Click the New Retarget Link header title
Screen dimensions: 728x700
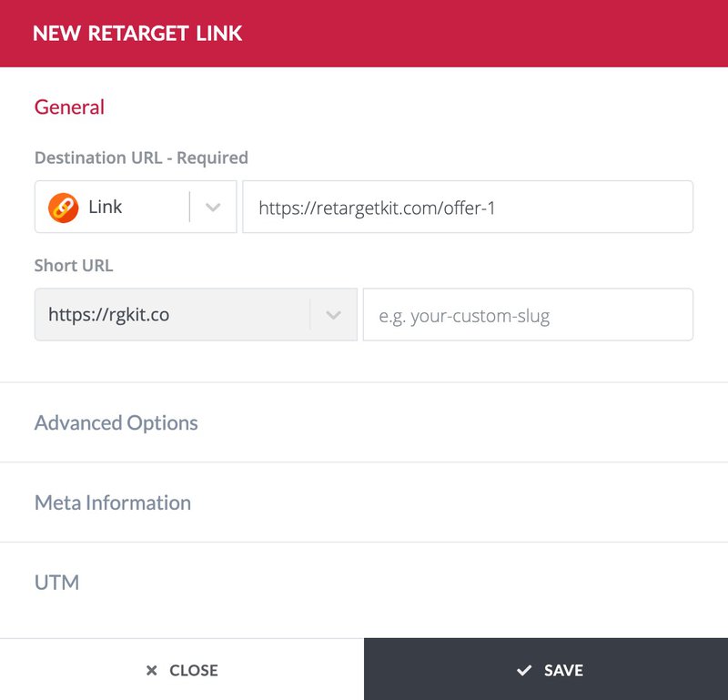137,34
